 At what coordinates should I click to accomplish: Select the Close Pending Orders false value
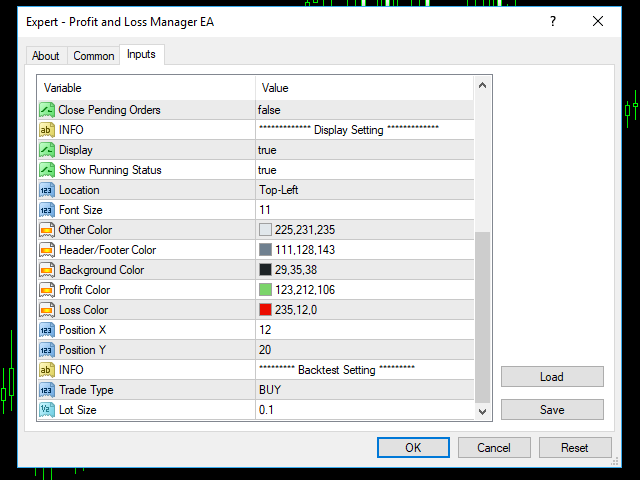(269, 110)
